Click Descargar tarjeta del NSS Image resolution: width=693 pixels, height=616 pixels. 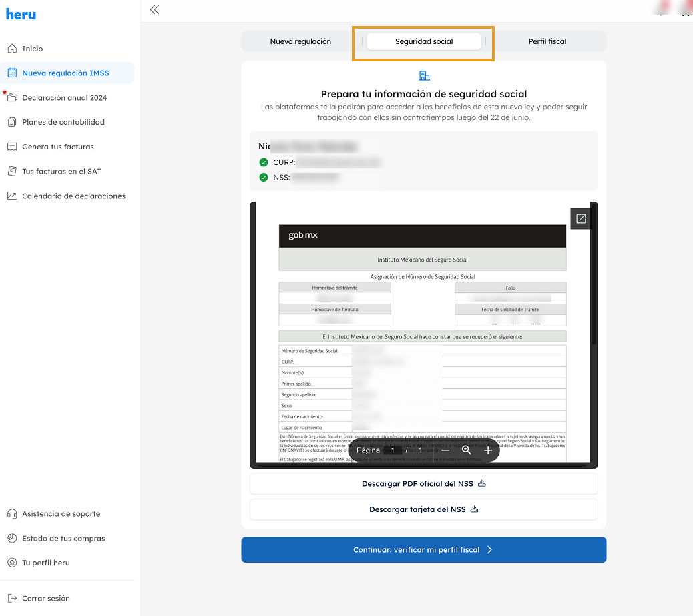click(424, 509)
